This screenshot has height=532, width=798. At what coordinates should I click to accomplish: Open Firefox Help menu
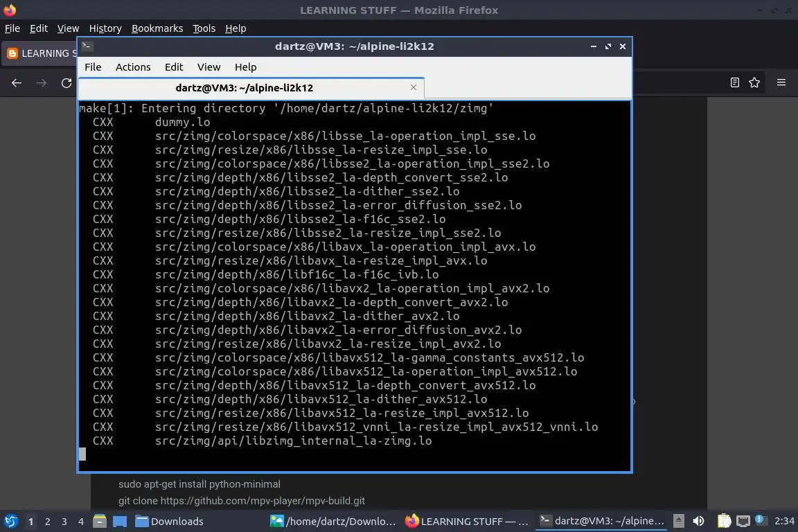[x=236, y=28]
